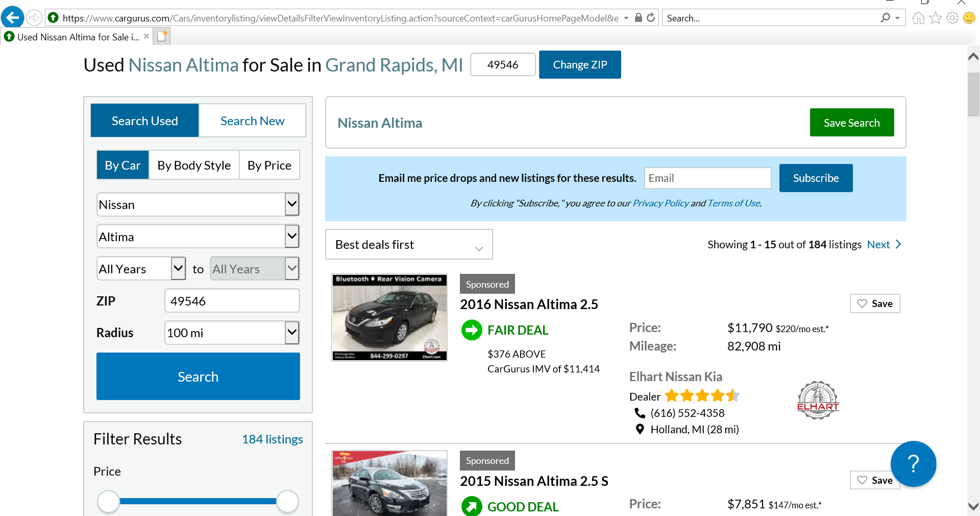The width and height of the screenshot is (980, 516).
Task: Select the By Price tab
Action: click(x=269, y=165)
